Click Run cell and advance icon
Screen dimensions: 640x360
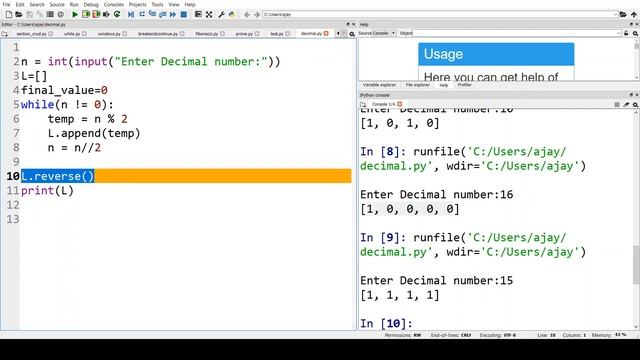(x=96, y=14)
